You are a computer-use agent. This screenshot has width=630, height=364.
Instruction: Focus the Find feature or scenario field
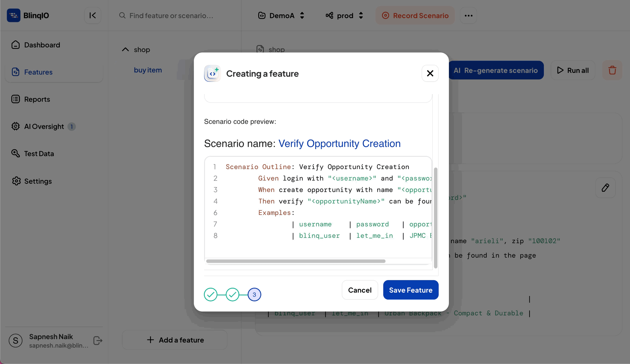[x=171, y=15]
